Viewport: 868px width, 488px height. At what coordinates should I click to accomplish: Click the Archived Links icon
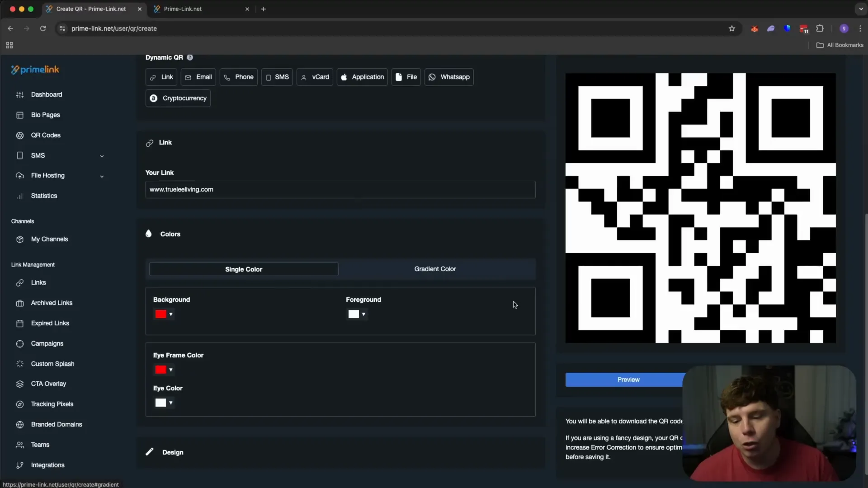[x=20, y=303]
